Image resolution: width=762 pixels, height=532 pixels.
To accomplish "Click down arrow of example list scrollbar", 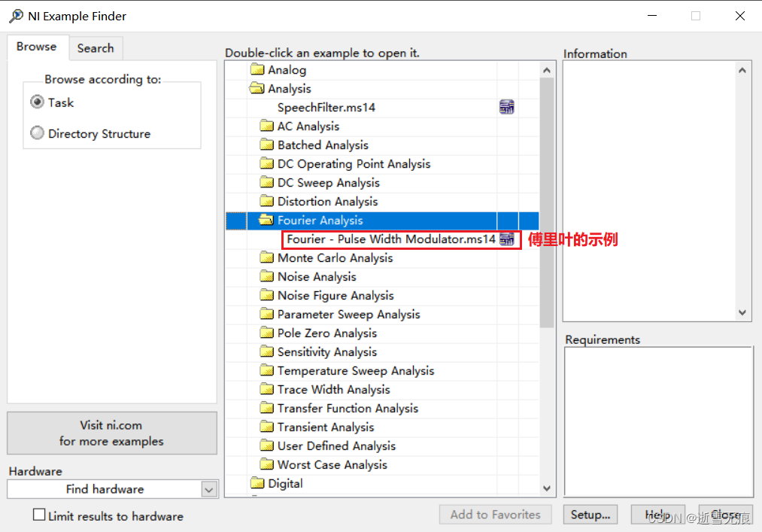I will tap(547, 488).
